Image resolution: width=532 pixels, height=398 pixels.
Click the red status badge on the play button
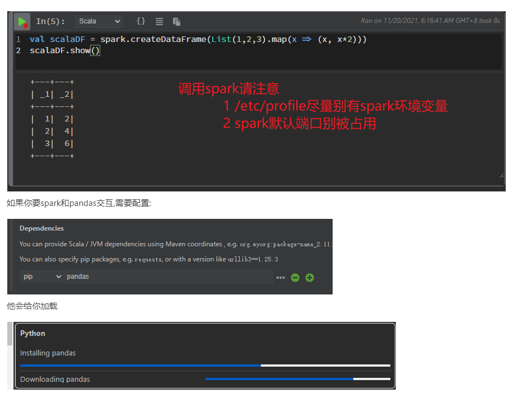click(25, 25)
